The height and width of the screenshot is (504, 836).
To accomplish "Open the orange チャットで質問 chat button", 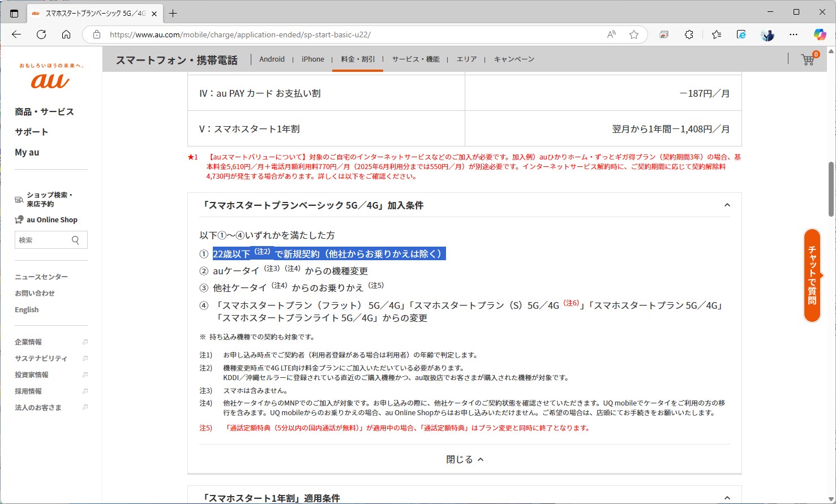I will coord(812,276).
